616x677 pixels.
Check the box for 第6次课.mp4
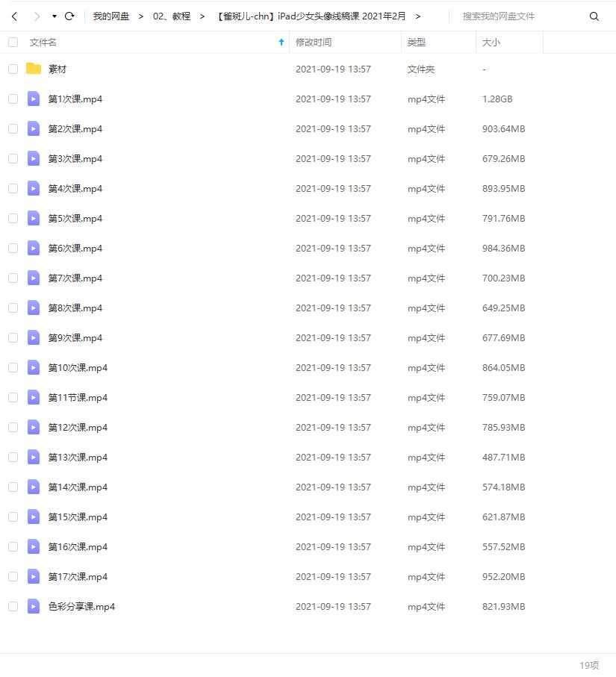coord(13,249)
